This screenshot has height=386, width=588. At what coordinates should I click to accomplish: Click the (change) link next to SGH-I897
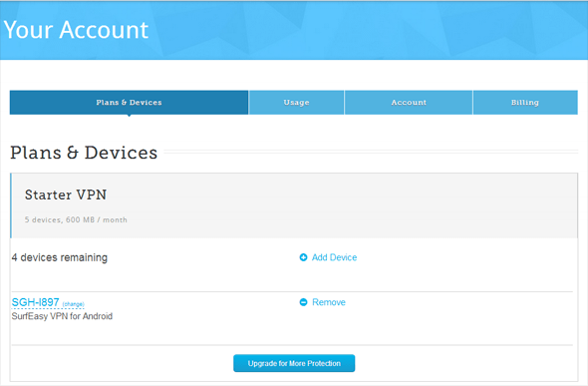pyautogui.click(x=74, y=304)
